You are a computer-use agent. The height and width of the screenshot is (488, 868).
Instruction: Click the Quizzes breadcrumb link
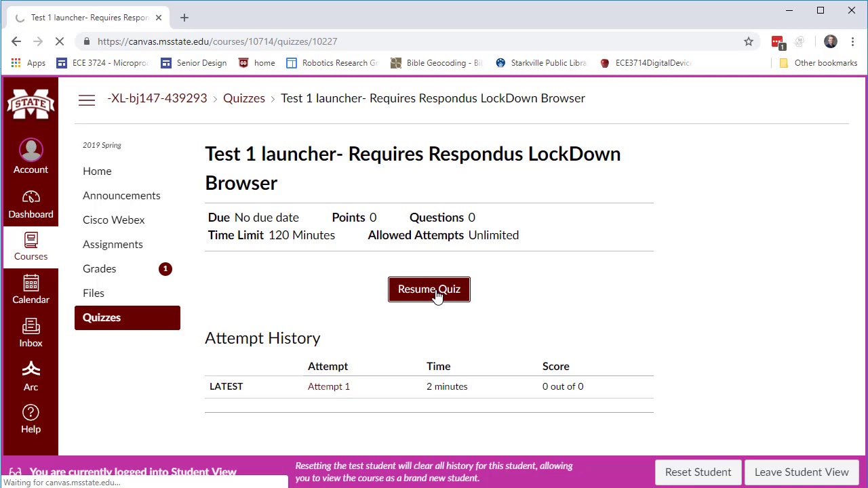pos(244,98)
